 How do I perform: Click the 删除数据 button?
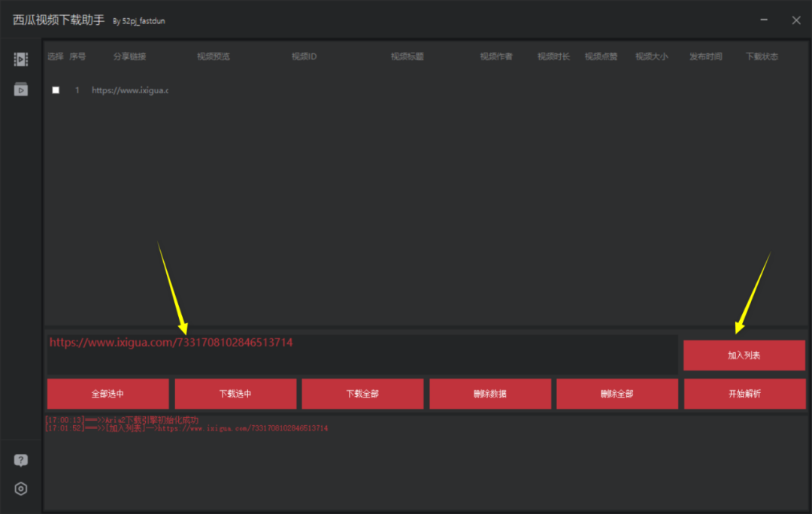point(489,394)
